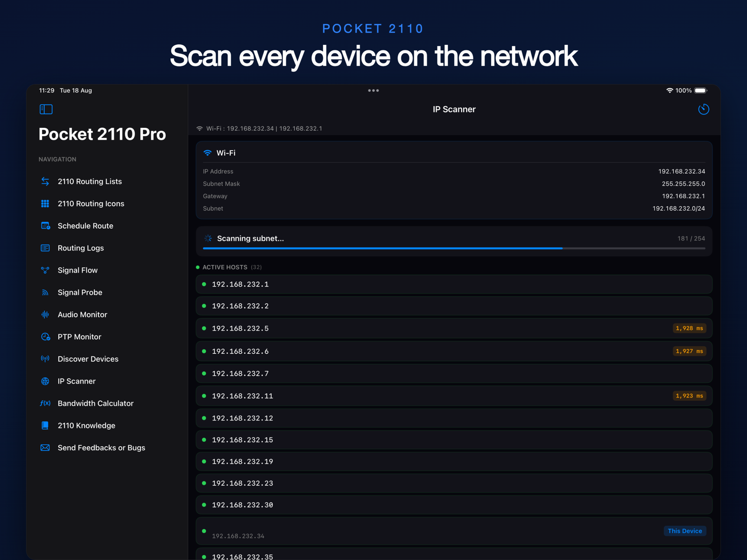
Task: Click the 2110 Routing Lists arrows icon
Action: click(x=45, y=181)
